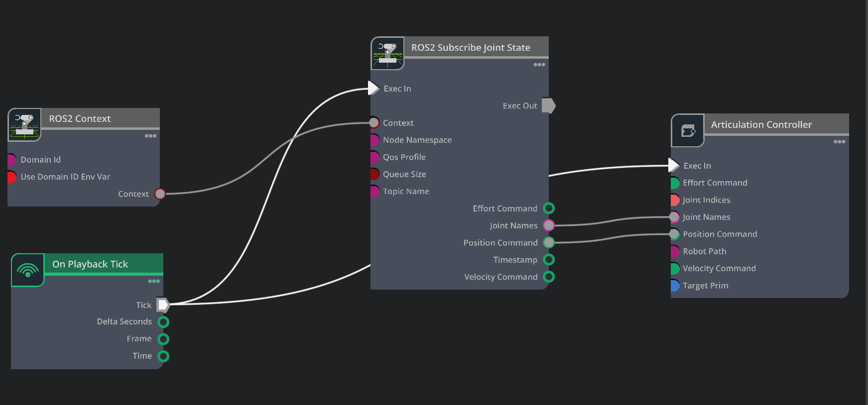Screen dimensions: 868x405
Task: Click the Domain Id input port
Action: pyautogui.click(x=11, y=160)
